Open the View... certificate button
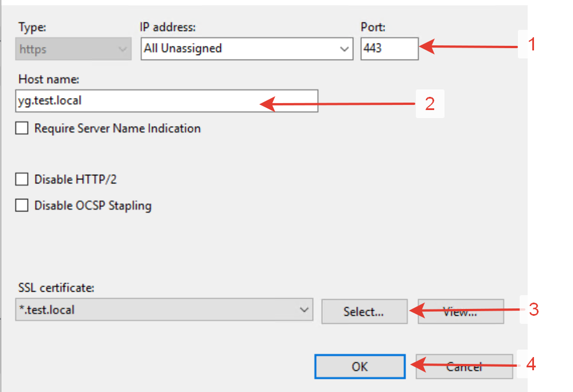This screenshot has height=392, width=573. pos(461,311)
